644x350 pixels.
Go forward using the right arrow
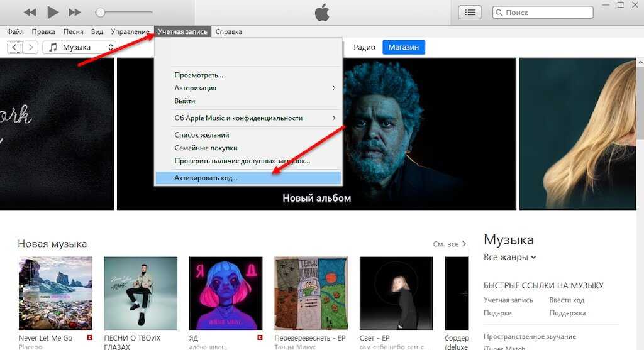tap(30, 47)
